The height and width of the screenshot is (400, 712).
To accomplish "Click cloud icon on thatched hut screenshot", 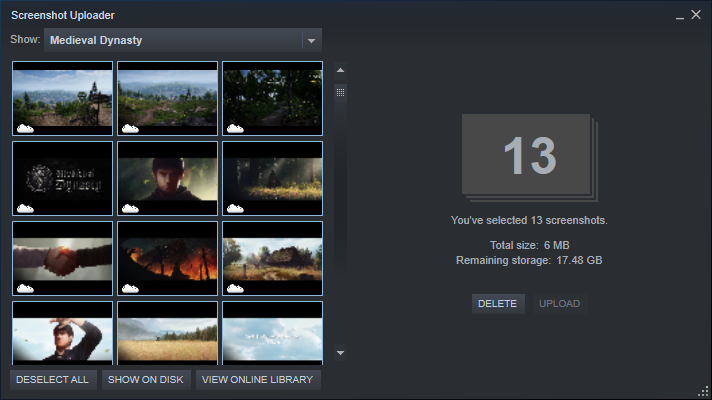I will point(235,288).
